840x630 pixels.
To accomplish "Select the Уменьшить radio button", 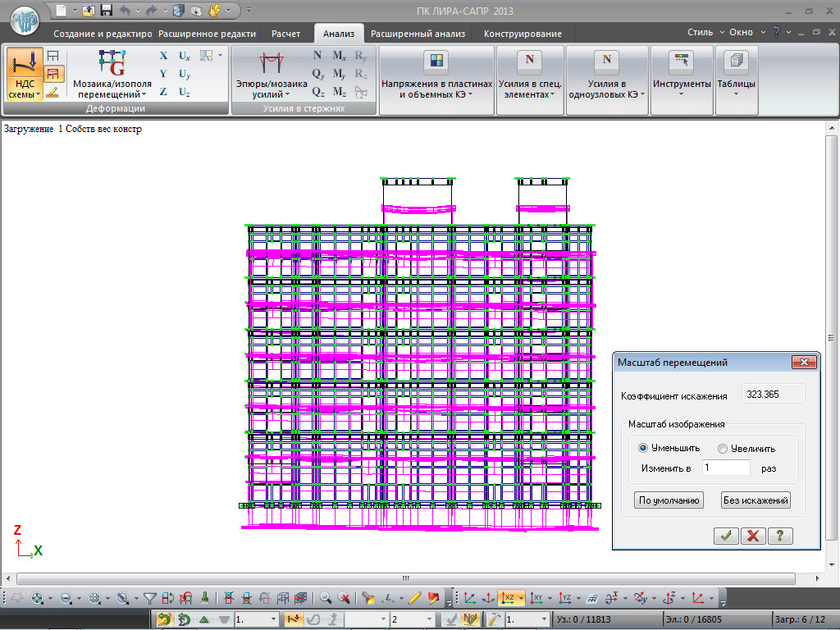I will click(x=644, y=449).
